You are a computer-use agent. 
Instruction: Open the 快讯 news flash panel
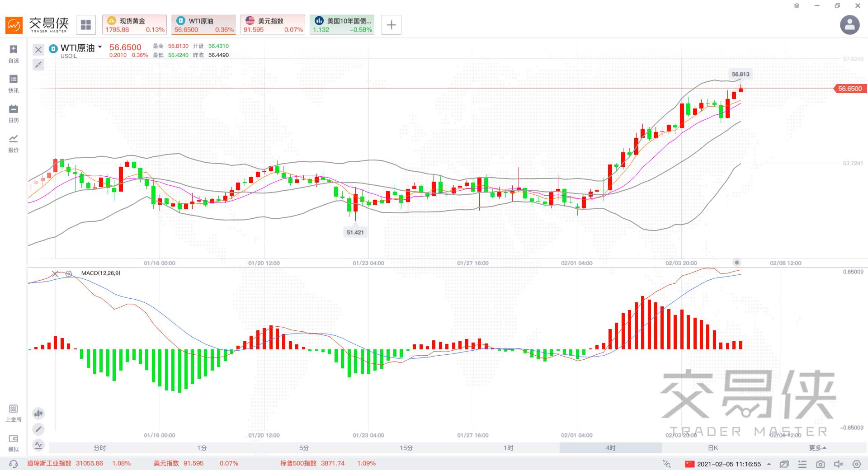(14, 84)
